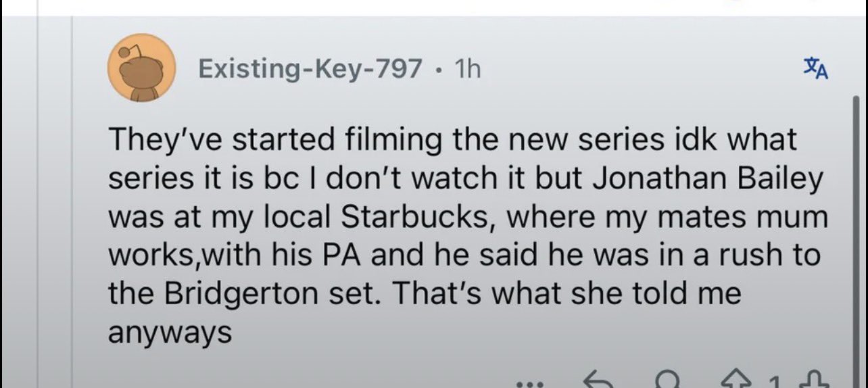Image resolution: width=868 pixels, height=388 pixels.
Task: Downvote the Existing-Key-797 comment
Action: (815, 383)
